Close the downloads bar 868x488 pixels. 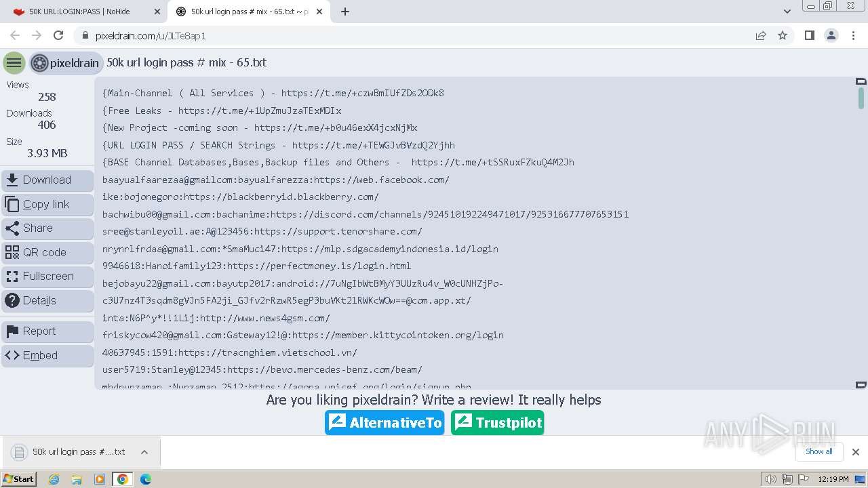click(856, 452)
